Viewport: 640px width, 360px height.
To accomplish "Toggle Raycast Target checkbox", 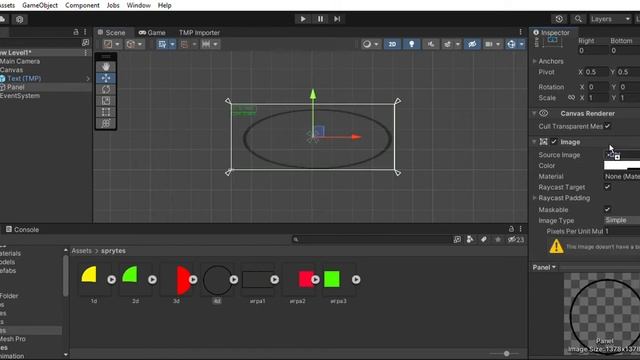I will [607, 187].
